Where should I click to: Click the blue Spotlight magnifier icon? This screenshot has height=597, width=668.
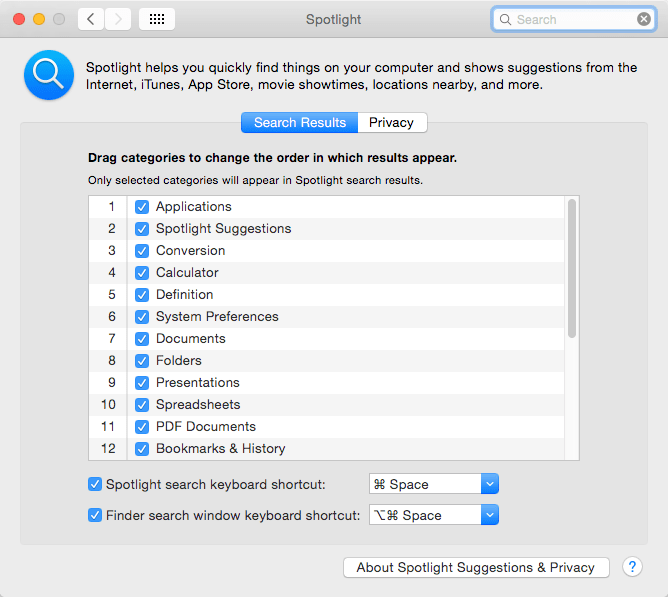click(49, 75)
